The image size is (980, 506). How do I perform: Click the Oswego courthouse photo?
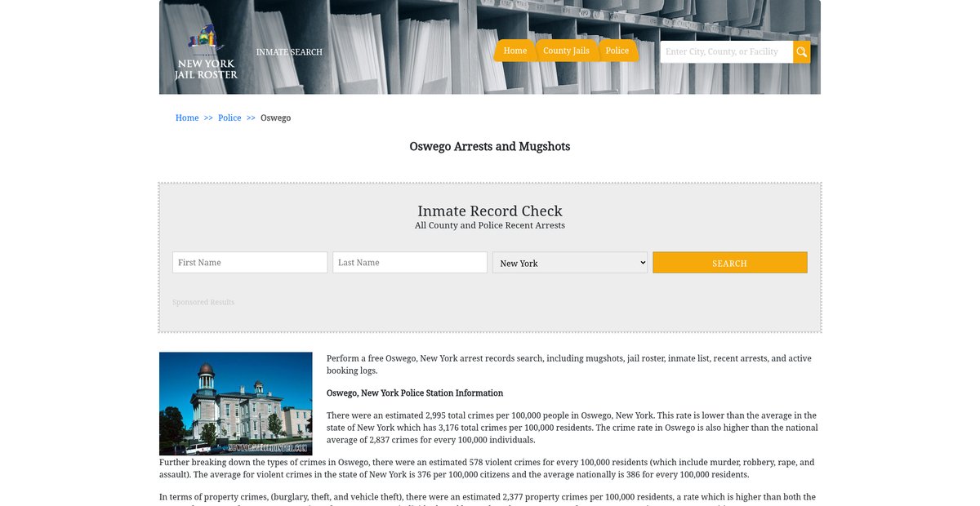[x=236, y=404]
